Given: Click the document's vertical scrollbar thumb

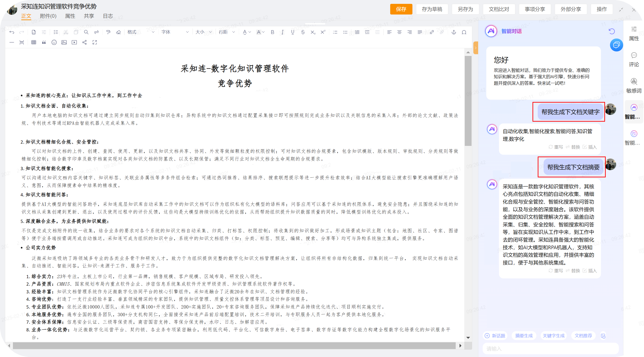Looking at the screenshot, I should point(468,101).
